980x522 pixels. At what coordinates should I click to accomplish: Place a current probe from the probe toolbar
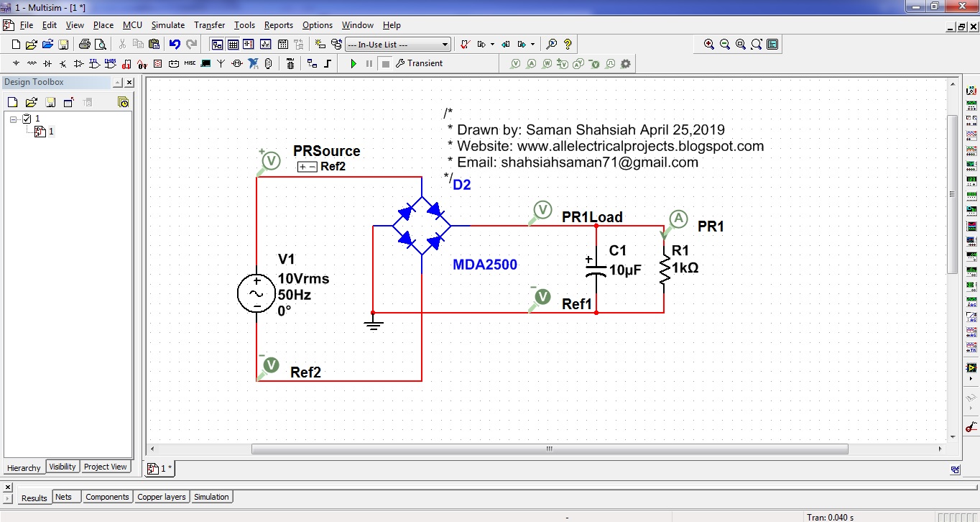pyautogui.click(x=532, y=63)
